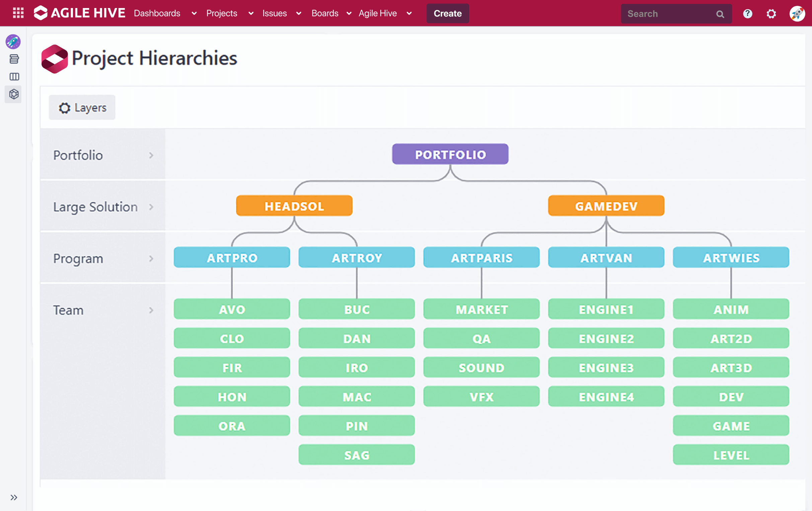Open the Boards menu

point(325,13)
